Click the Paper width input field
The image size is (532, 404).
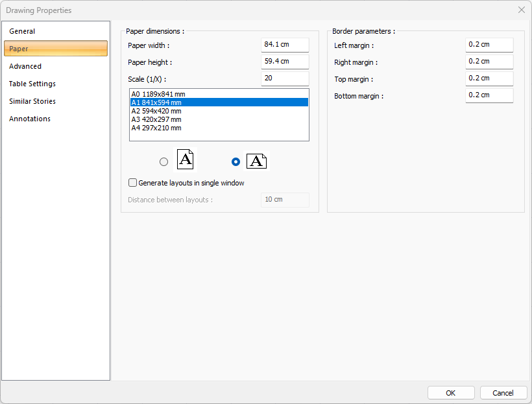(285, 45)
